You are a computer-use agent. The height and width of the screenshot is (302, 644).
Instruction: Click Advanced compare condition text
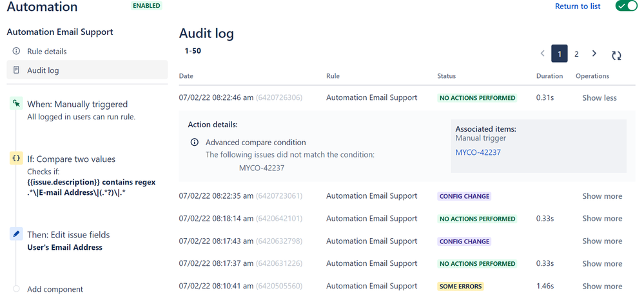(x=255, y=143)
